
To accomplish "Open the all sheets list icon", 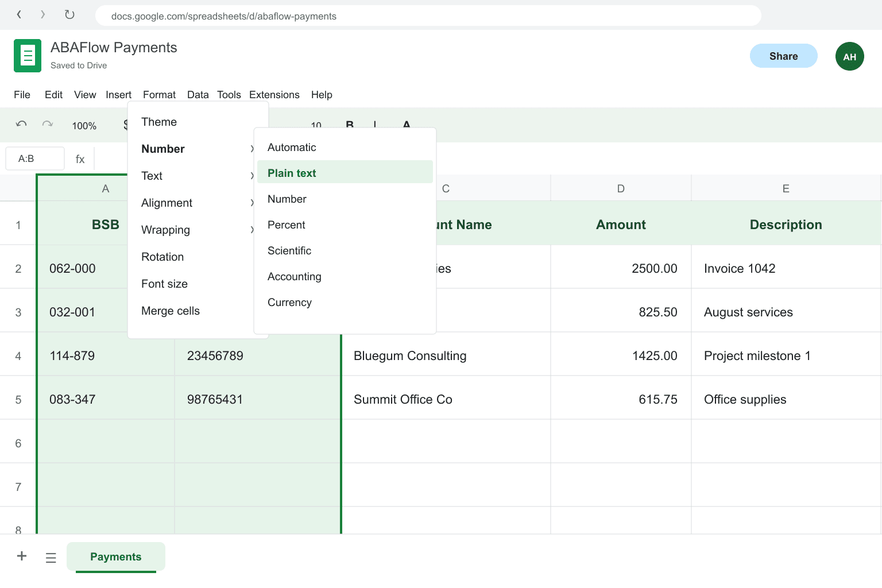I will 51,557.
